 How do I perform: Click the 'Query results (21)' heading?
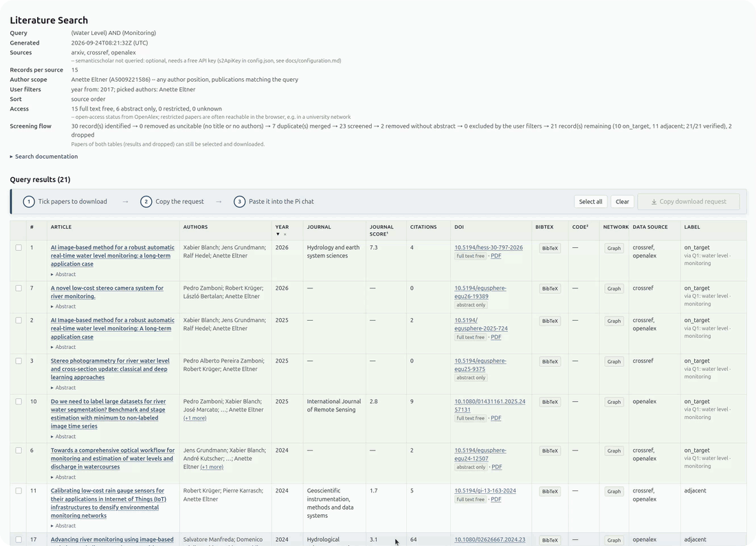click(x=40, y=180)
